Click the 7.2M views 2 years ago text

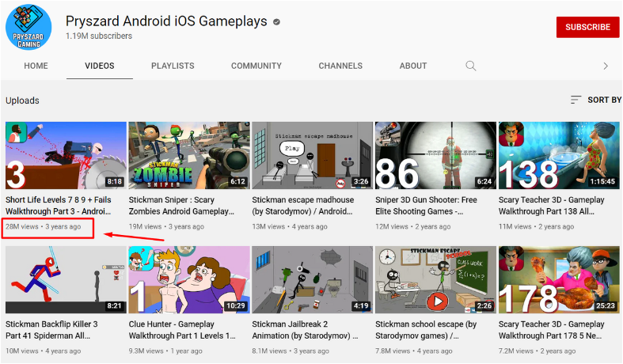[538, 351]
